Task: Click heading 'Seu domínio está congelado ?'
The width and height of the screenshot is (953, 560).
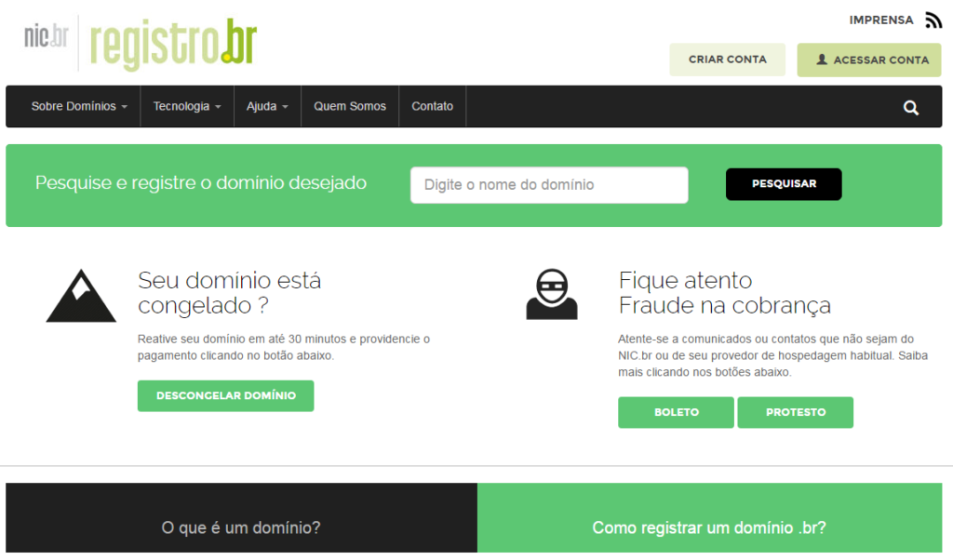Action: tap(229, 293)
